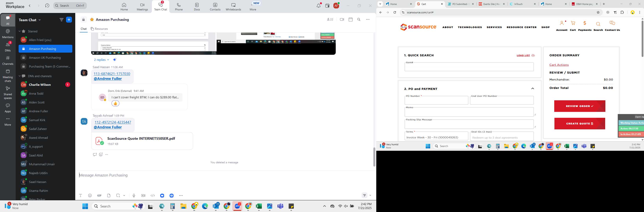
Task: Click the reply icon under the PDF message
Action: coord(95,155)
